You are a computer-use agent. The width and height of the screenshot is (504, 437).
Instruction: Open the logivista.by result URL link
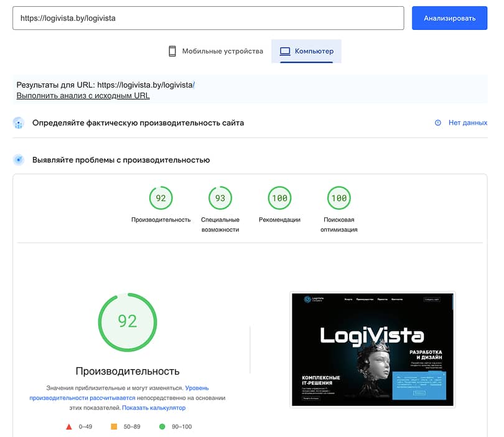point(146,85)
